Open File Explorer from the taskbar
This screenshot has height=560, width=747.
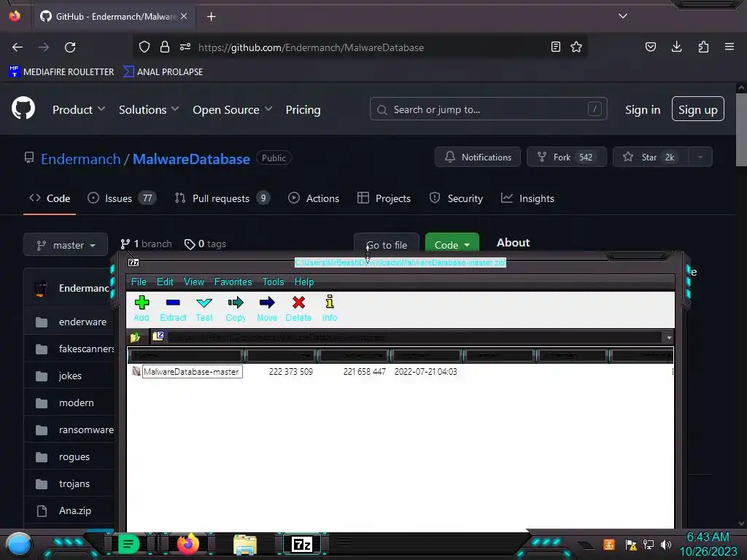[x=245, y=545]
